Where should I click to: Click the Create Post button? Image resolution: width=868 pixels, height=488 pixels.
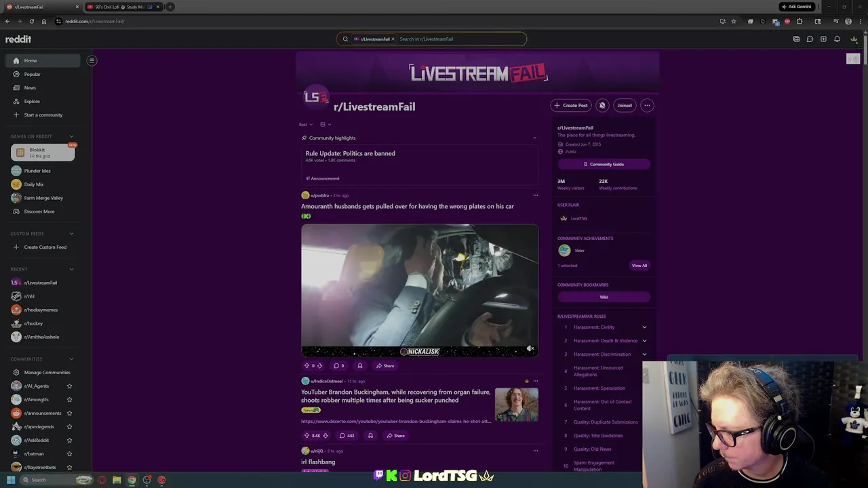click(571, 106)
